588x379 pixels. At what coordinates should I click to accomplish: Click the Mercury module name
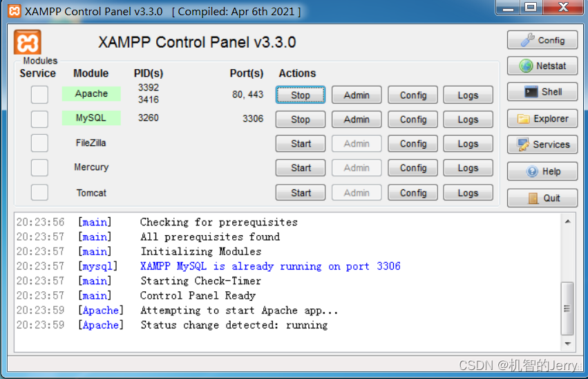coord(91,167)
